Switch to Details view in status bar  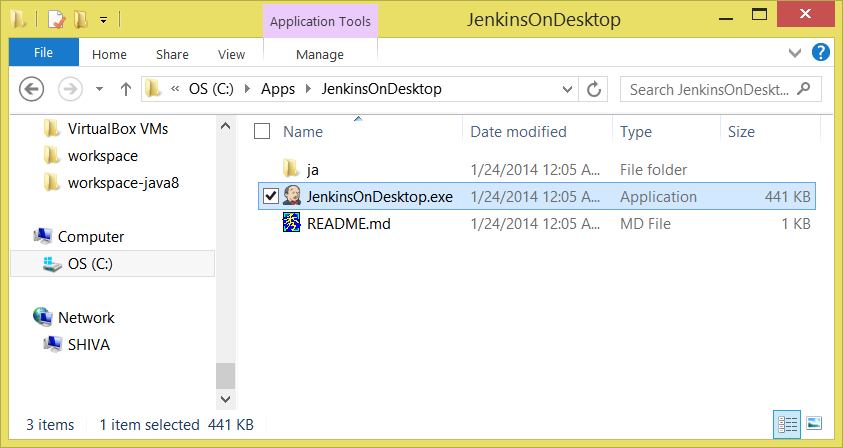pos(787,424)
